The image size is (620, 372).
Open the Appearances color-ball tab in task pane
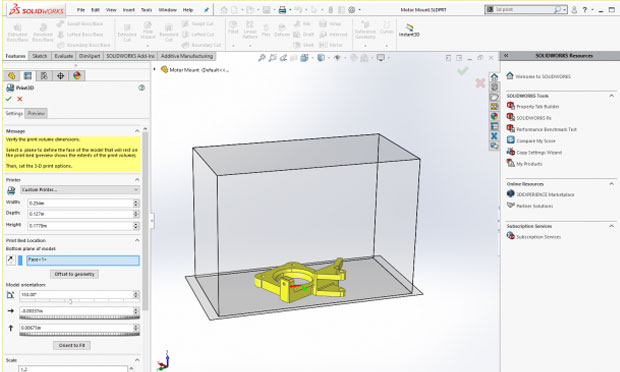coord(494,116)
